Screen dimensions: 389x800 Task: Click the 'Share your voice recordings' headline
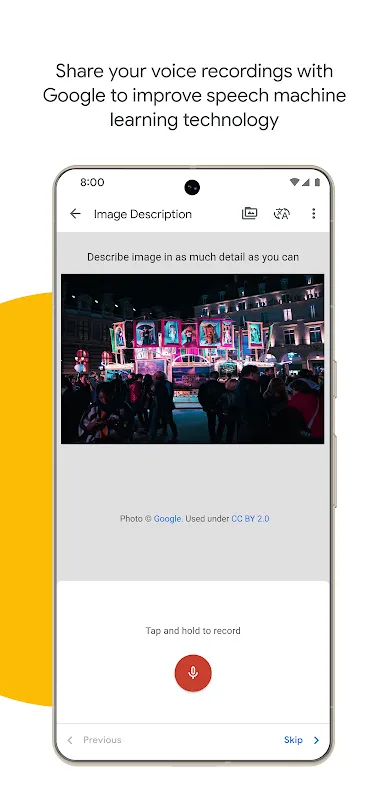pos(194,95)
